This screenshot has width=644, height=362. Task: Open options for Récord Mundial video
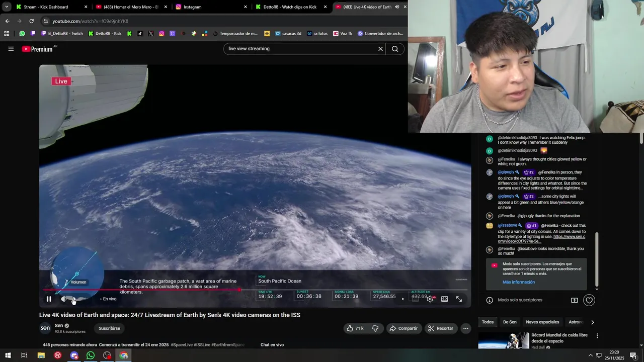pos(597,335)
